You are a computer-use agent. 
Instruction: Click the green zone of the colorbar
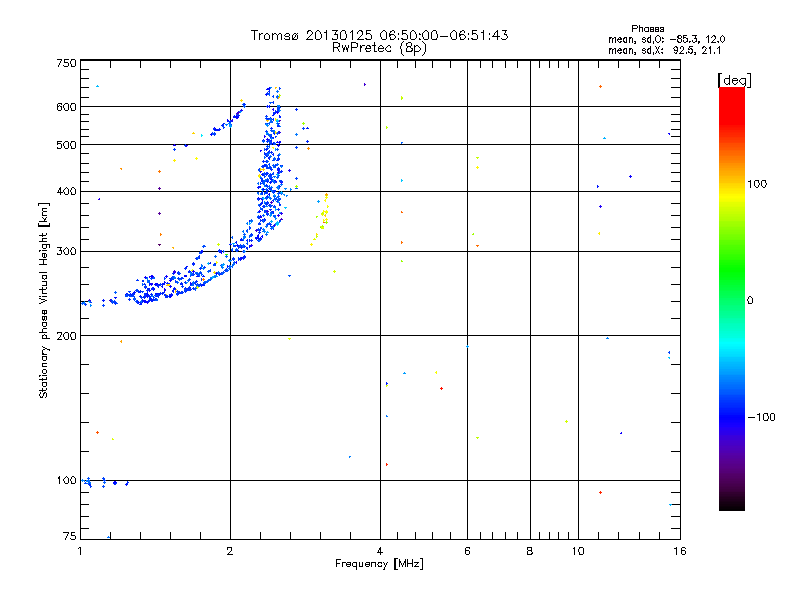coord(732,270)
